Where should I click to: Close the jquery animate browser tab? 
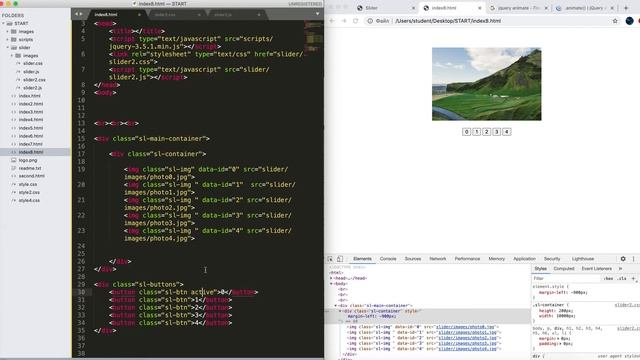coord(546,8)
